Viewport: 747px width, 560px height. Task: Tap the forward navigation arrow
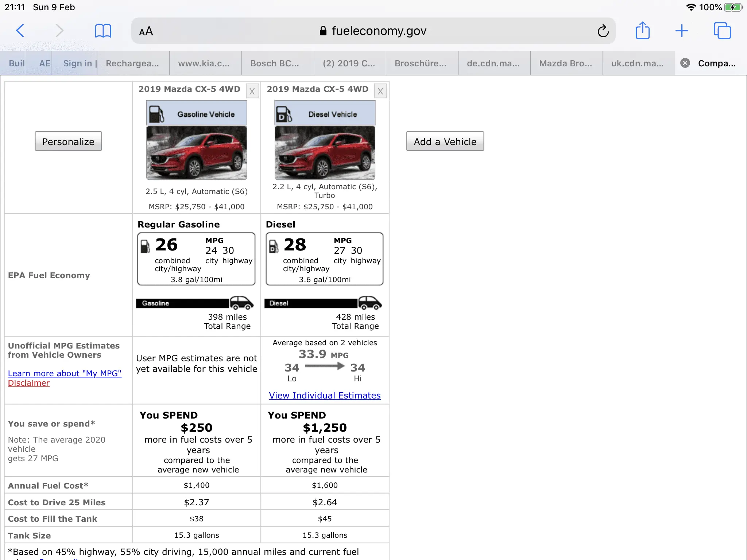(x=59, y=31)
